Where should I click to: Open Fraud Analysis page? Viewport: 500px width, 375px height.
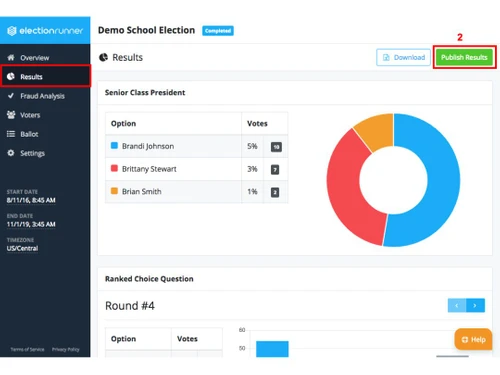pyautogui.click(x=45, y=96)
